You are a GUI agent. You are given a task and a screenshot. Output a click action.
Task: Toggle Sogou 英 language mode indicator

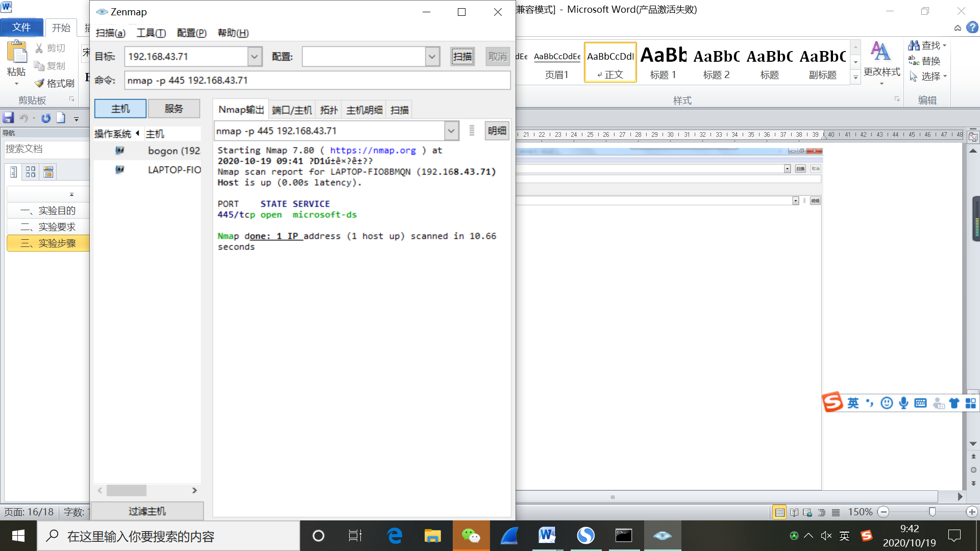click(x=853, y=403)
